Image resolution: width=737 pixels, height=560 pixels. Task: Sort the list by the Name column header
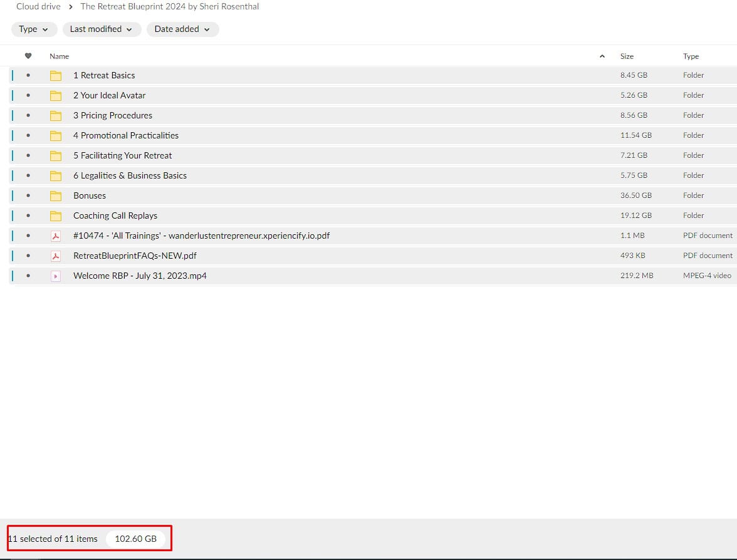click(x=60, y=56)
